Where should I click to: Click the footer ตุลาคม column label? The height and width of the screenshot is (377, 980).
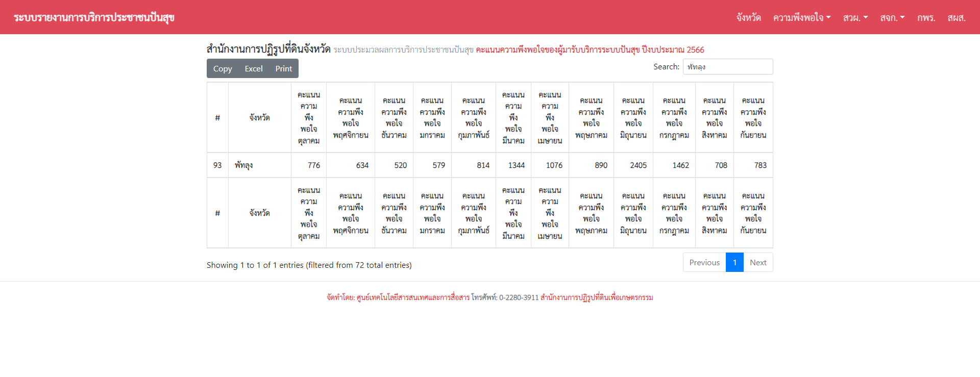pyautogui.click(x=309, y=213)
